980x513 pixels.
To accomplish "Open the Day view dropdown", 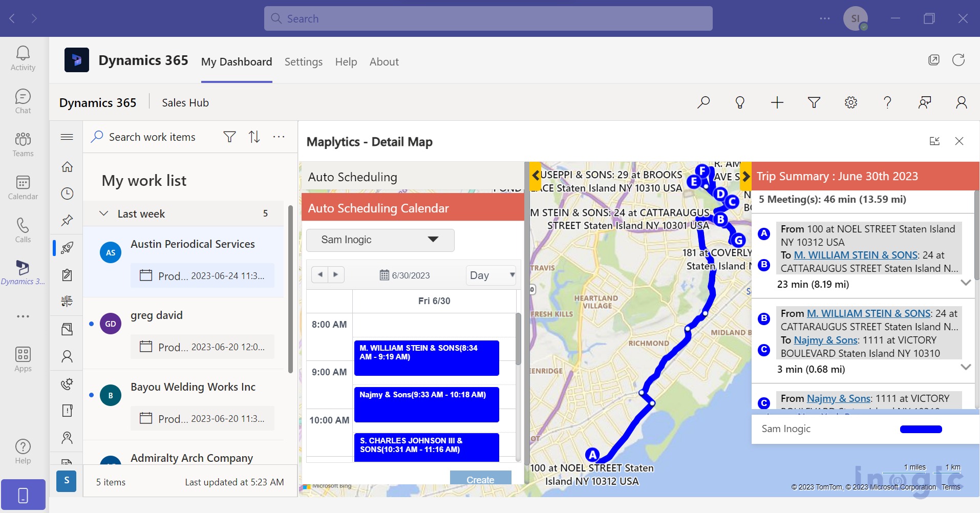I will tap(491, 275).
